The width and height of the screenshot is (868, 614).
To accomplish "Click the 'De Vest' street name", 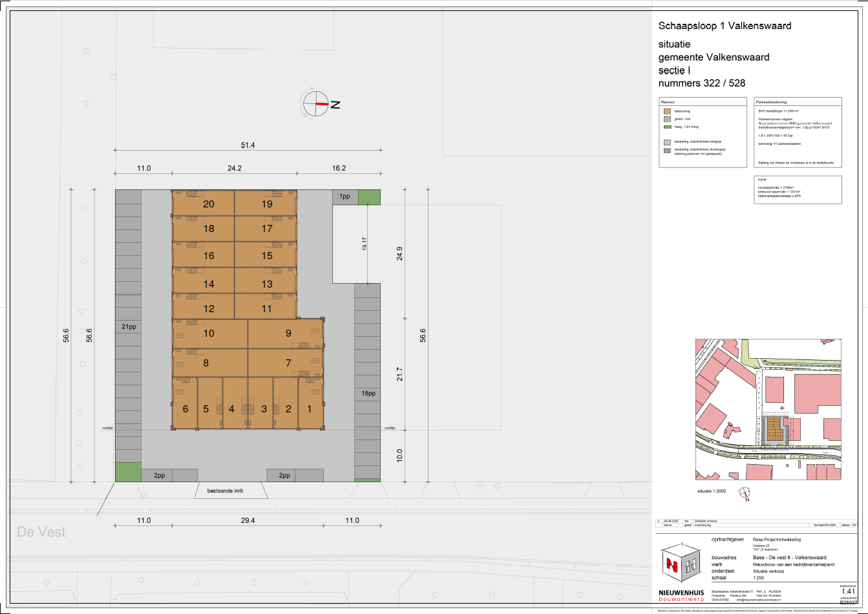I will pos(41,533).
